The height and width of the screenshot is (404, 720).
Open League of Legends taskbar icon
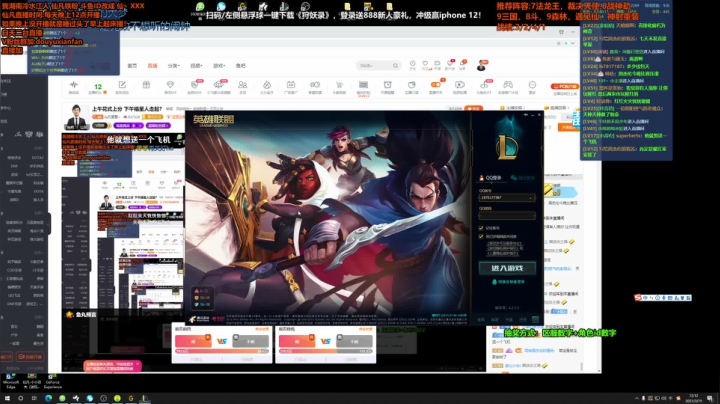144,398
